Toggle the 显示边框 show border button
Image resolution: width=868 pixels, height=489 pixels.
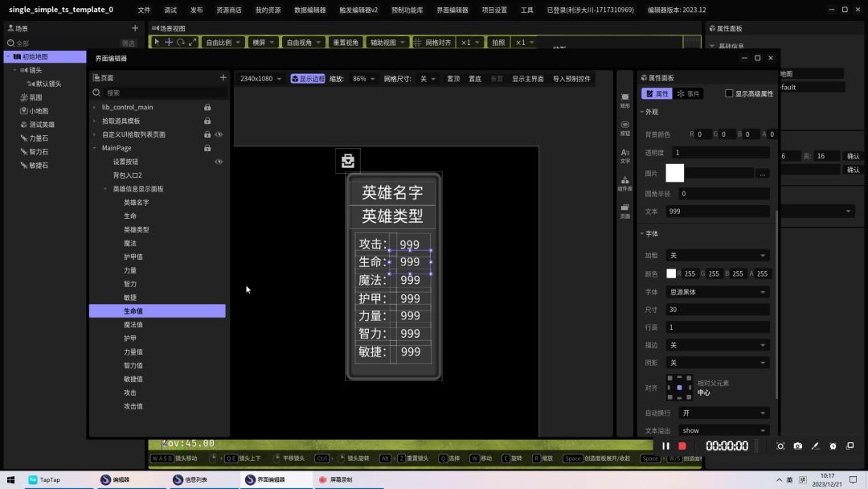click(x=308, y=79)
